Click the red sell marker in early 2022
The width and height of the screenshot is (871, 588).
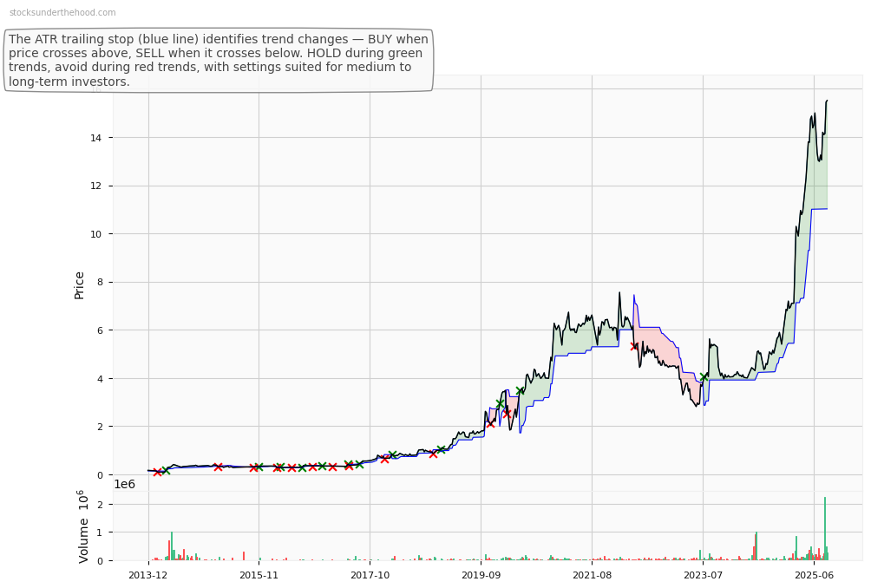(634, 346)
